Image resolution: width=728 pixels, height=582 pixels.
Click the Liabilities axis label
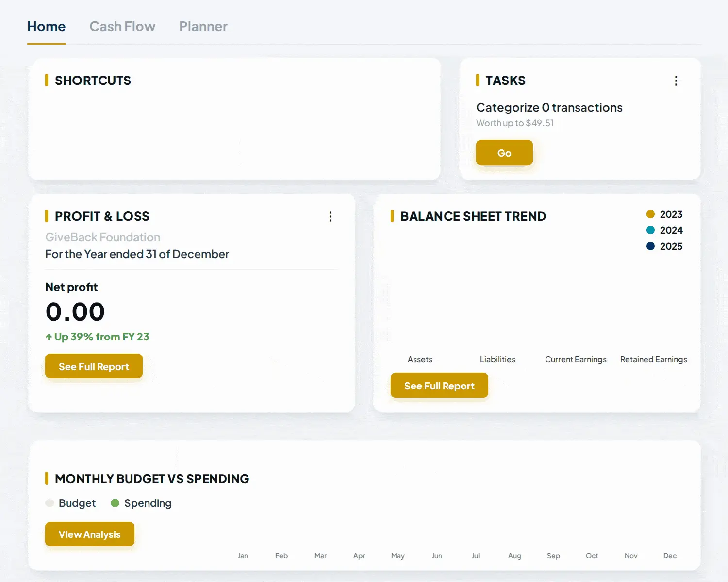coord(497,359)
